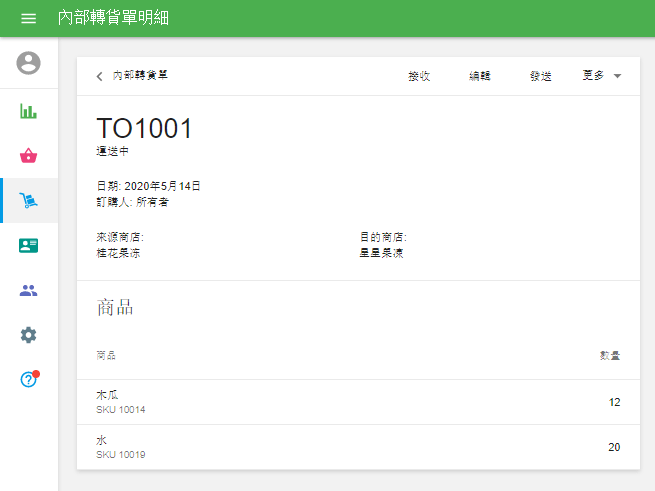655x491 pixels.
Task: Expand the 更多 dropdown menu
Action: click(602, 76)
